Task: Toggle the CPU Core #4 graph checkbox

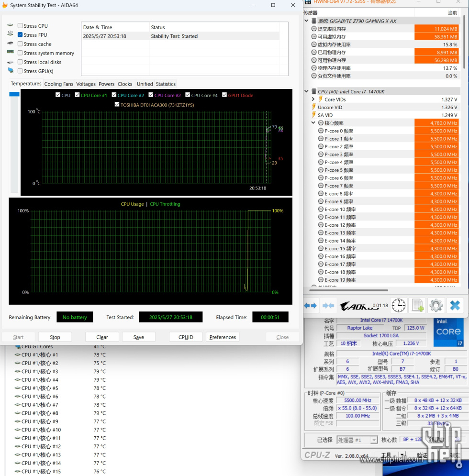Action: (x=188, y=95)
